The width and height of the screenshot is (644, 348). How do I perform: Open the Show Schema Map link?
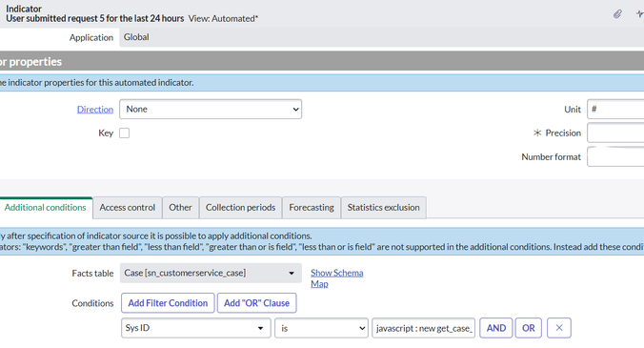(337, 278)
